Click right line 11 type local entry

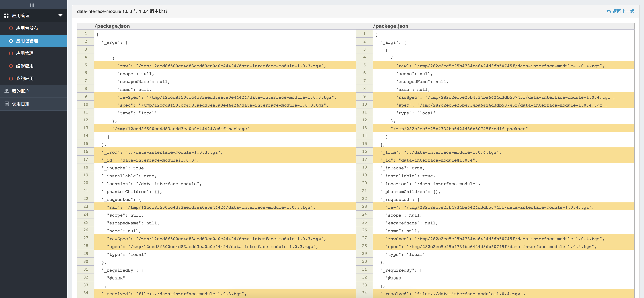416,113
